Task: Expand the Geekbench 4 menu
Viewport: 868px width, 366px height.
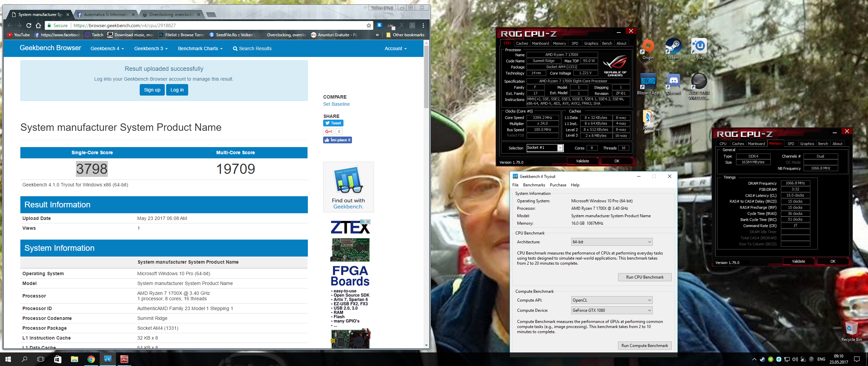Action: tap(107, 48)
